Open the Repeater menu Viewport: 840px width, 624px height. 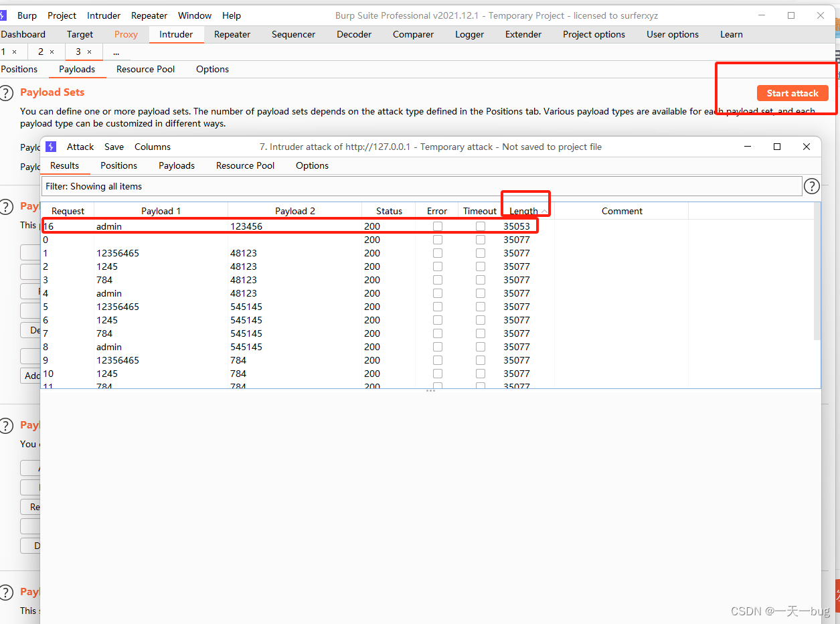149,15
